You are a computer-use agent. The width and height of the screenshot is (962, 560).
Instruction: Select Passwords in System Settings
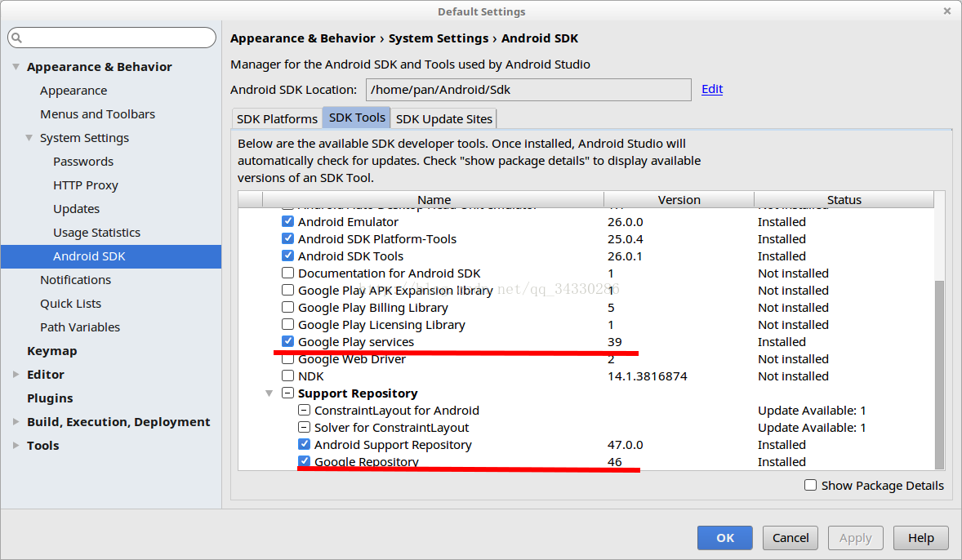(x=83, y=162)
